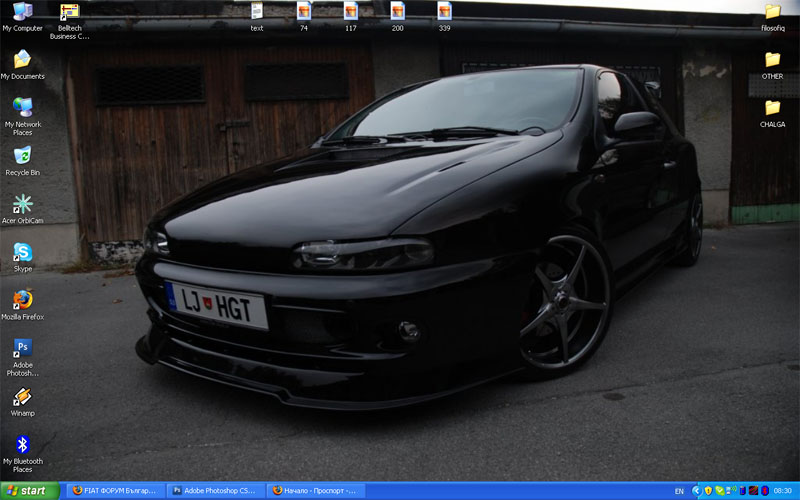Viewport: 800px width, 500px height.
Task: Select the My Documents folder icon
Action: tap(22, 60)
